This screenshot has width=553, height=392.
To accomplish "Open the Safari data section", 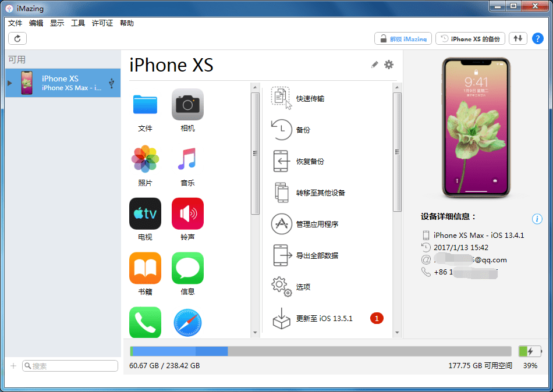I will point(187,322).
